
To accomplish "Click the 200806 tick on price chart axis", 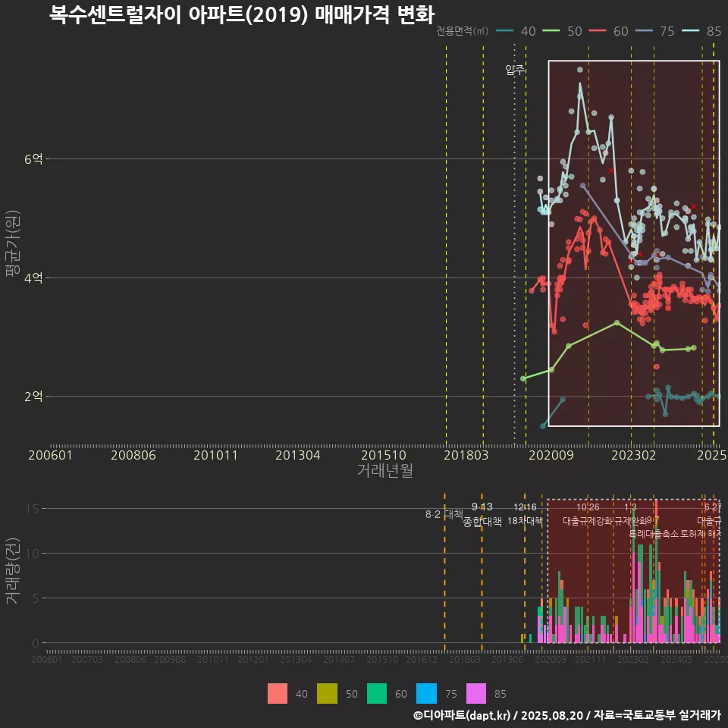I will click(133, 455).
